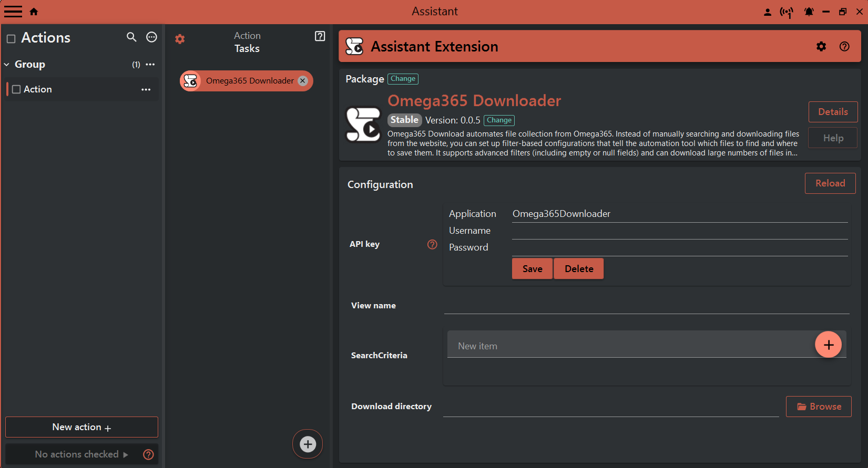Change the package version

pyautogui.click(x=498, y=120)
